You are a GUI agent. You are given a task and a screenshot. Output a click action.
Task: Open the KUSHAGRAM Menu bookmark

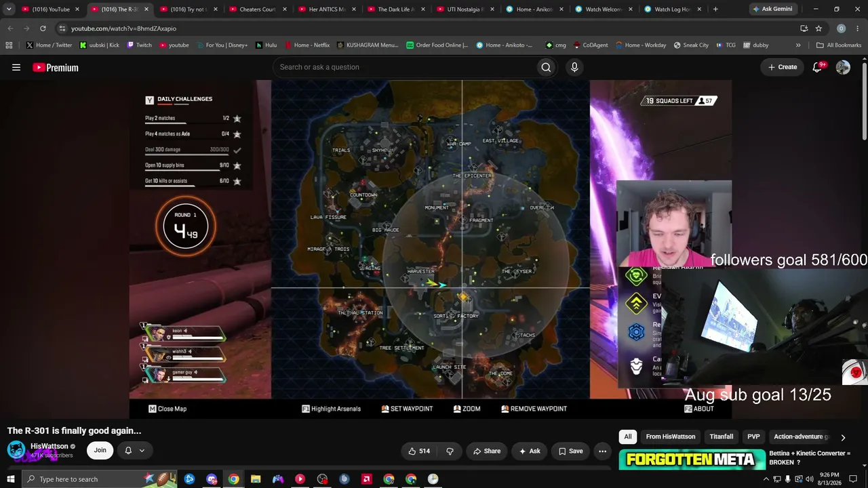367,45
